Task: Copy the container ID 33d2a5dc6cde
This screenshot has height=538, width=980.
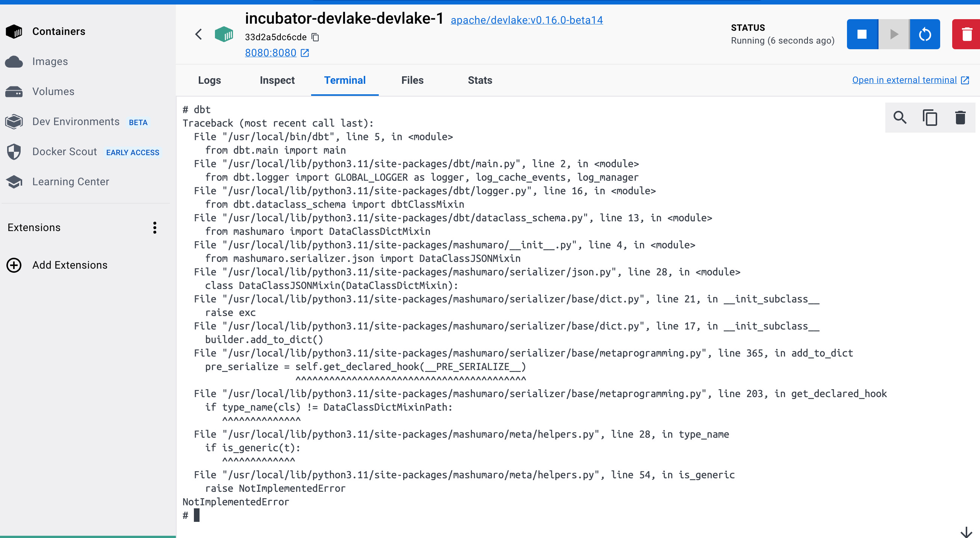Action: click(x=315, y=37)
